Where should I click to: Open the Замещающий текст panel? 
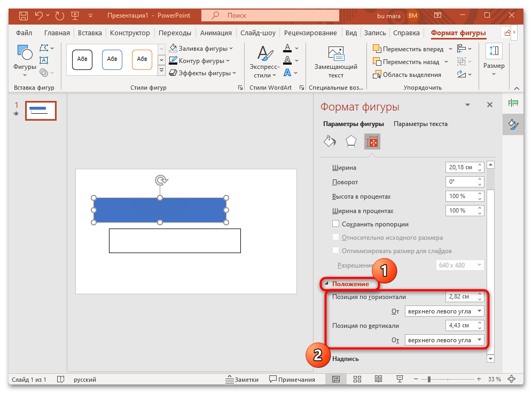click(x=336, y=59)
